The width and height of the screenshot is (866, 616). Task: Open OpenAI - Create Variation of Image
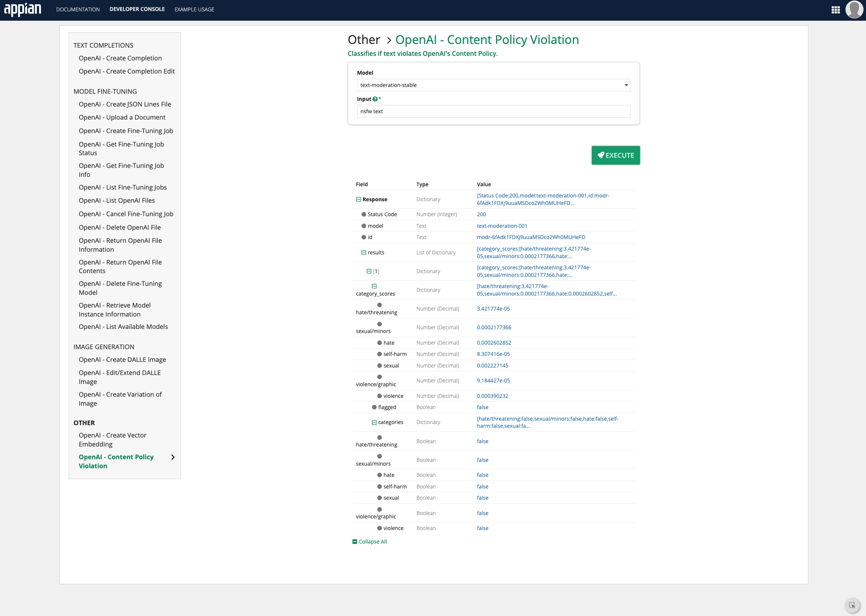(x=120, y=399)
